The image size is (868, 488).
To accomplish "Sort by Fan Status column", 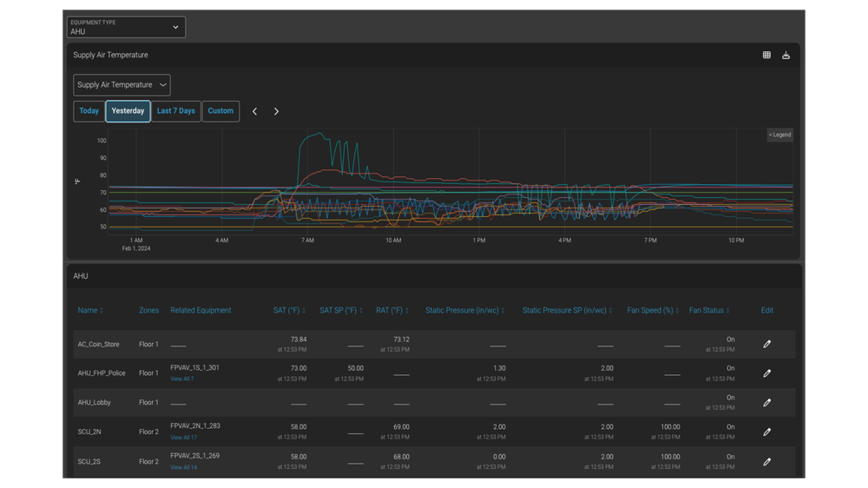I will click(x=709, y=310).
